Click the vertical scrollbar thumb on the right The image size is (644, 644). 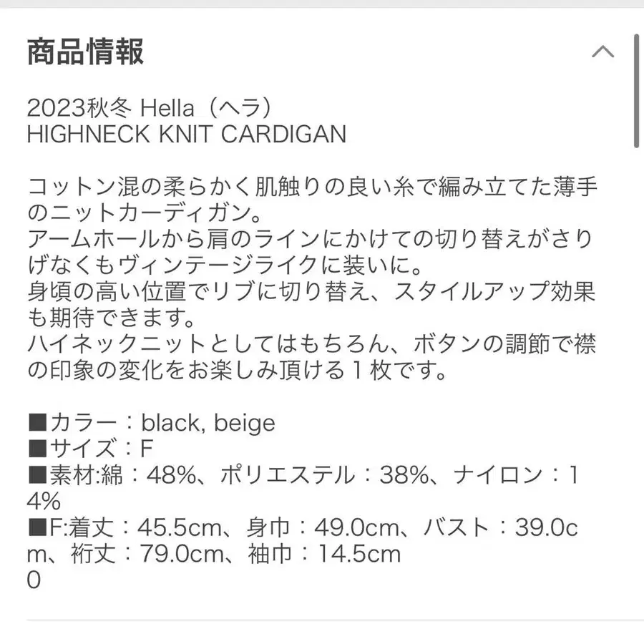point(636,89)
